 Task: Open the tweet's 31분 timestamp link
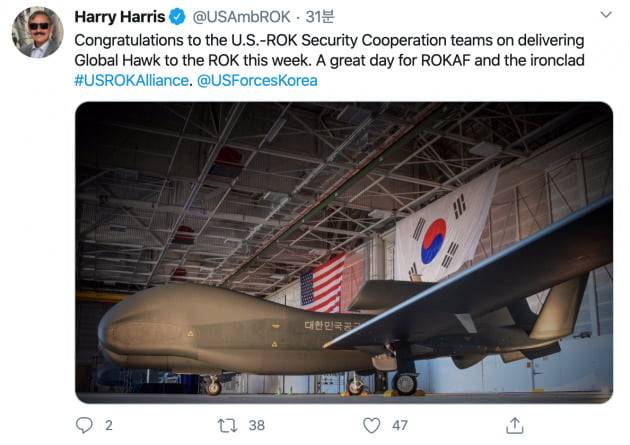pyautogui.click(x=320, y=17)
